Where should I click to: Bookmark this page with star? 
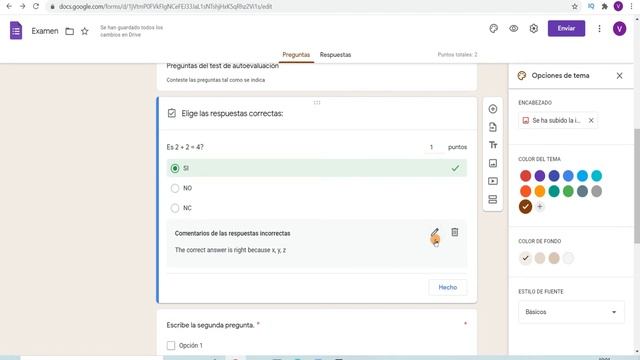point(575,6)
